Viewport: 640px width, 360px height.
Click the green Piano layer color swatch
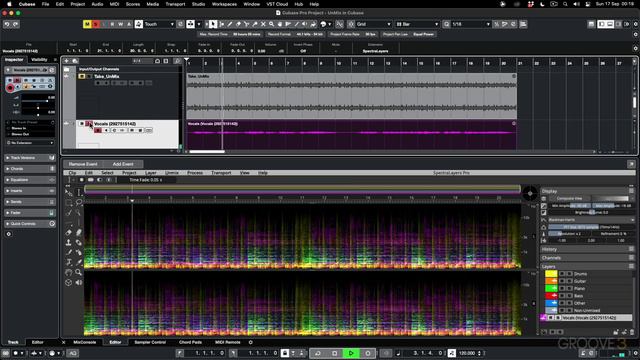coord(551,289)
